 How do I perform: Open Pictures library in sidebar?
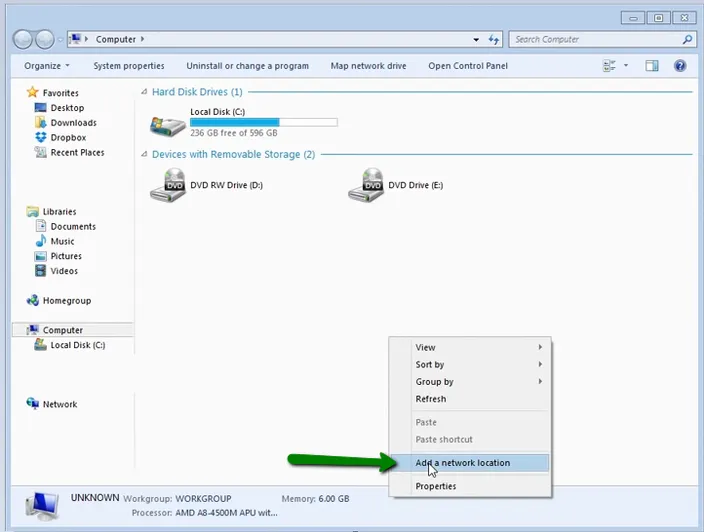[x=66, y=256]
